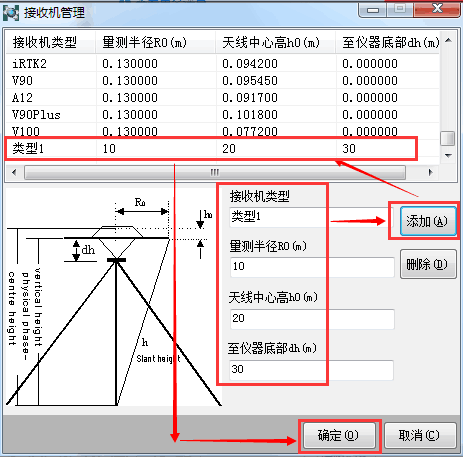Cancel with the 取消(C) button
This screenshot has width=463, height=457.
tap(420, 435)
